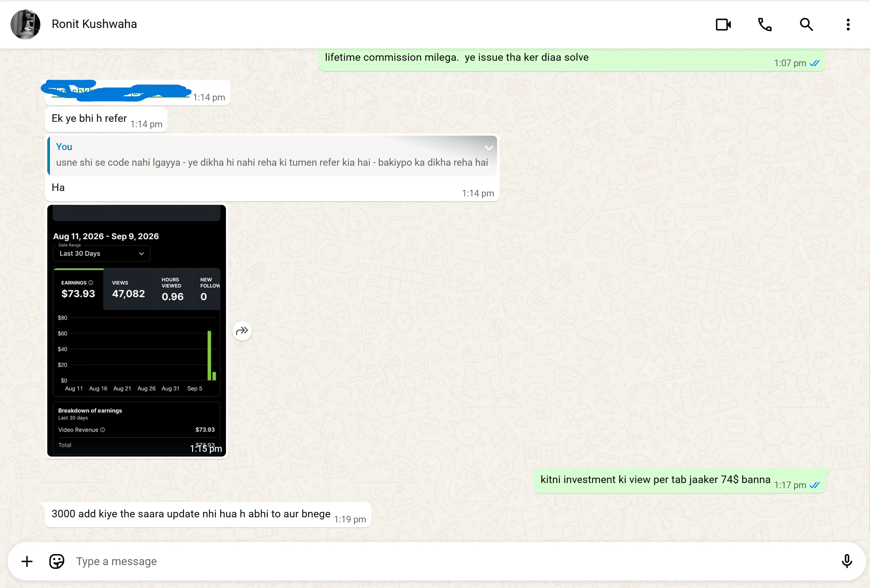Focus the Type a message field
The width and height of the screenshot is (870, 588).
[x=453, y=561]
